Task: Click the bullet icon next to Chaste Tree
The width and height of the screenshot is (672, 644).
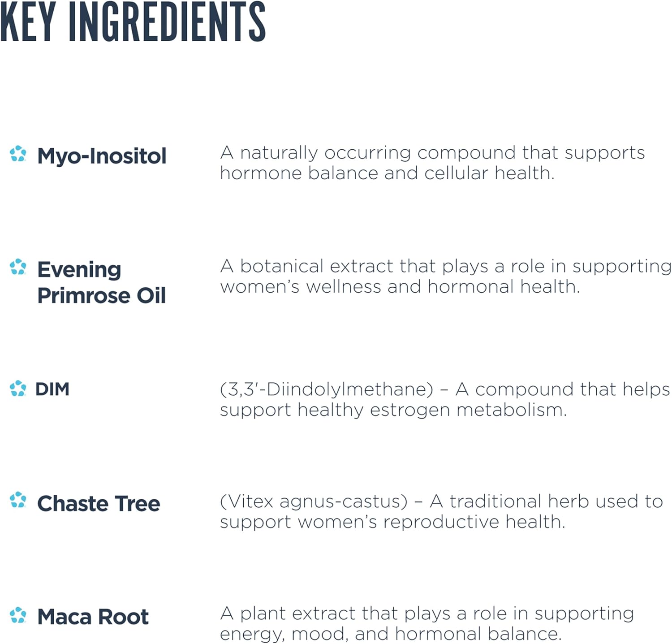Action: click(x=18, y=500)
